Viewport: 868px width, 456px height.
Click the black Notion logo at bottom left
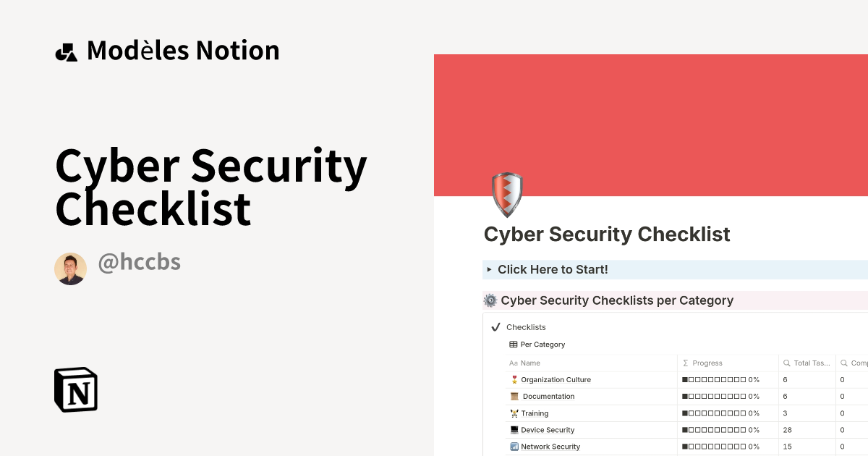pos(75,389)
